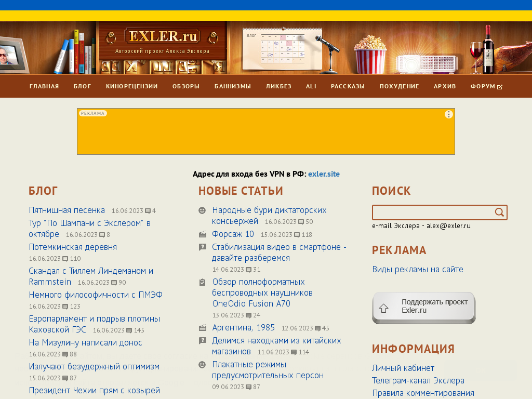Screen dimensions: 532x399
Task: Open the БАННИЗМЫ menu item
Action: (x=233, y=87)
